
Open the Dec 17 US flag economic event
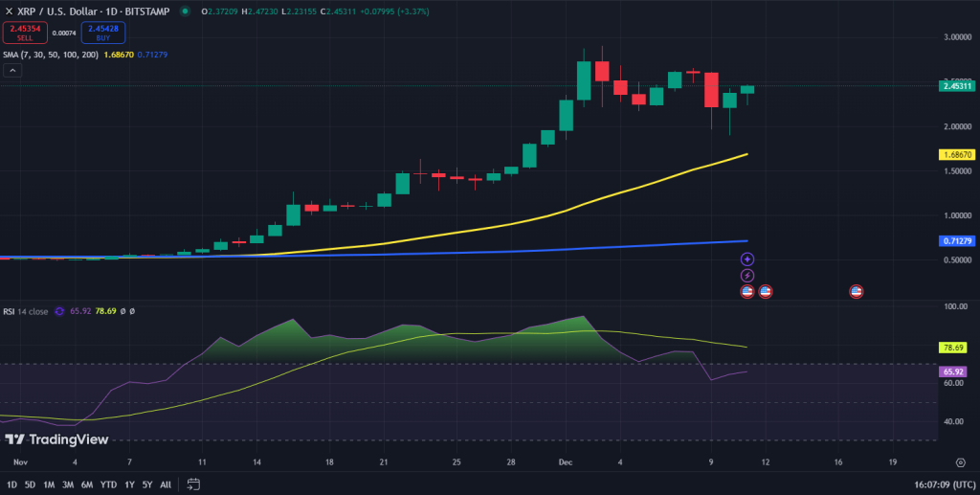coord(857,291)
